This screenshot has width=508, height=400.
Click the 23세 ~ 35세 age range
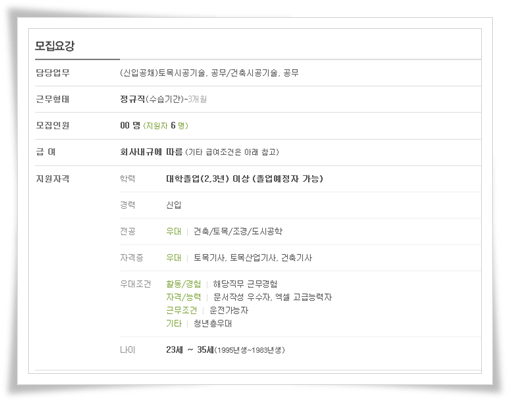tap(190, 350)
